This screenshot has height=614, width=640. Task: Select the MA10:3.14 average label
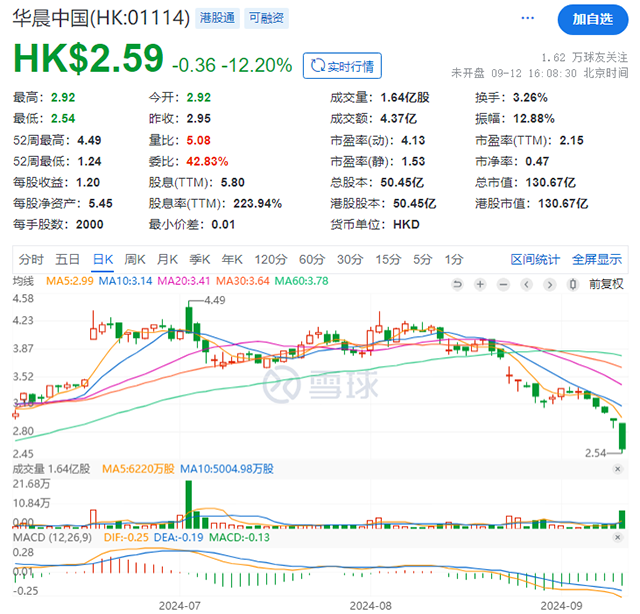pos(125,281)
